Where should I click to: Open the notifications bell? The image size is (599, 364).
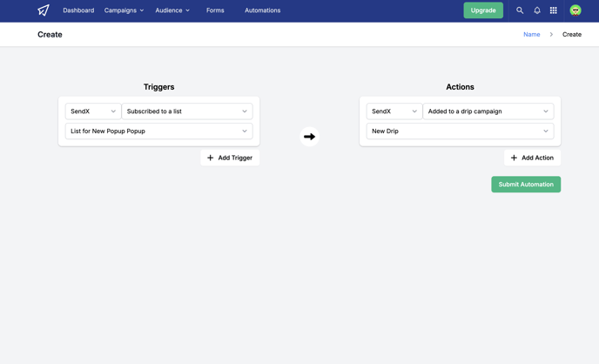[x=536, y=10]
